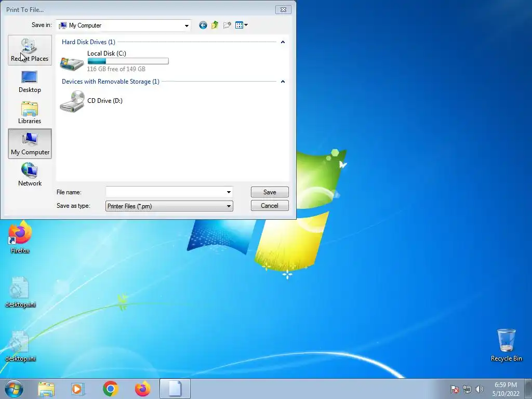The height and width of the screenshot is (399, 532).
Task: Click the Save button
Action: click(x=270, y=192)
